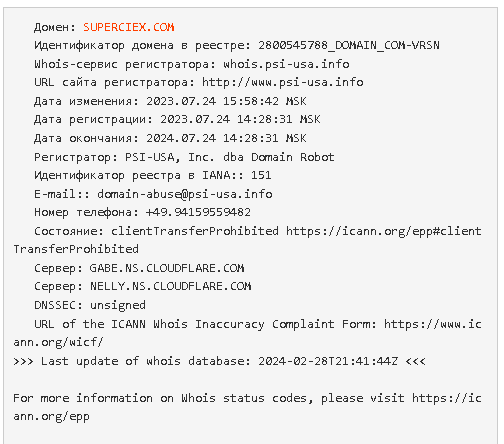Click the red SUPERCIEX.COM domain name
This screenshot has height=444, width=504.
coord(129,27)
